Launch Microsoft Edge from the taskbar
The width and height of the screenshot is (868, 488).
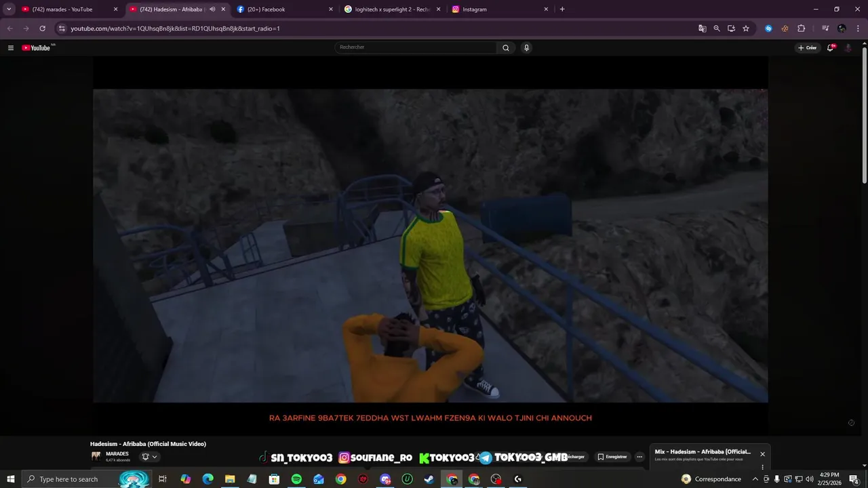[x=208, y=479]
